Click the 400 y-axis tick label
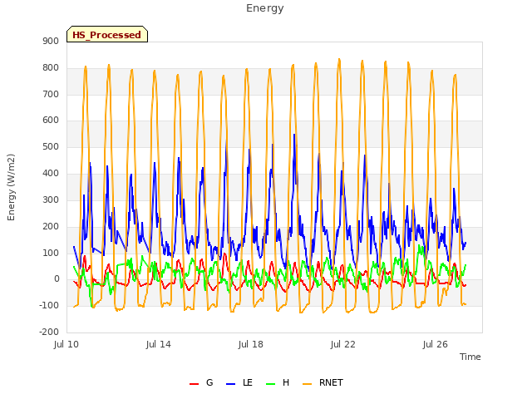 point(51,173)
